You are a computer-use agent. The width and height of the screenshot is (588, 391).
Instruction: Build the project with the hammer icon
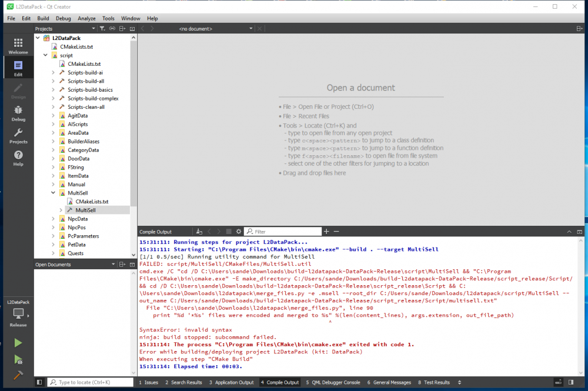coord(18,375)
